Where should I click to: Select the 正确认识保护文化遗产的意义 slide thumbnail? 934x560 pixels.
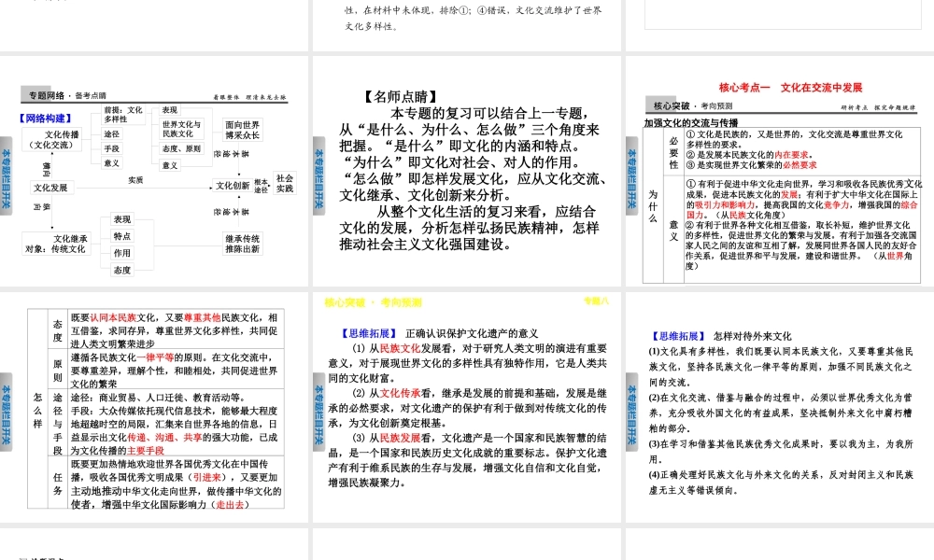(x=466, y=407)
